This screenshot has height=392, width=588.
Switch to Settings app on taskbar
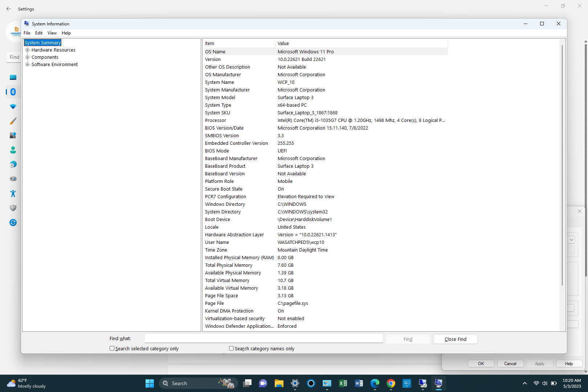(295, 383)
